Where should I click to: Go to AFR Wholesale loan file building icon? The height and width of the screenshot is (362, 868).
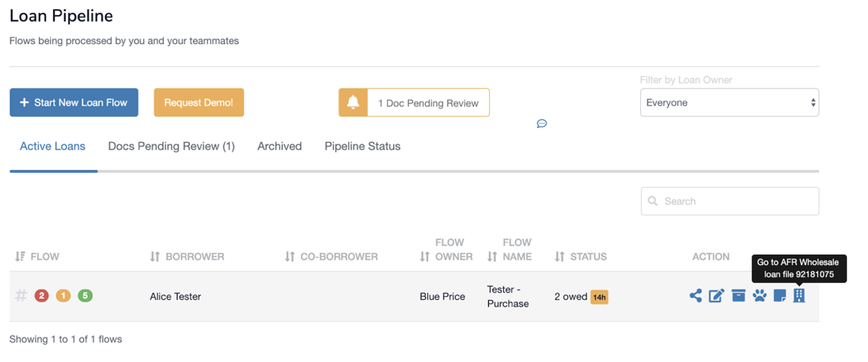799,296
